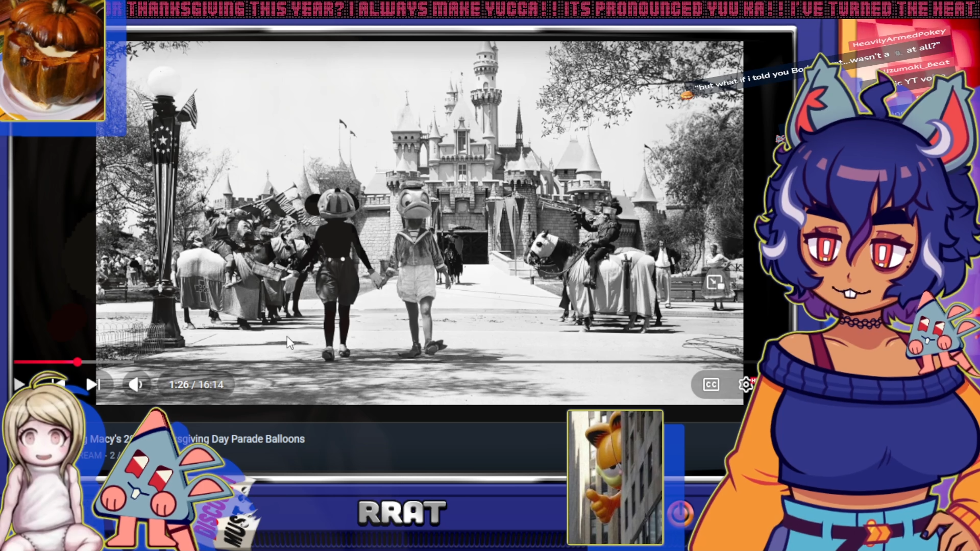Image resolution: width=980 pixels, height=551 pixels.
Task: Click the miniplayer picture-in-picture icon
Action: (715, 282)
